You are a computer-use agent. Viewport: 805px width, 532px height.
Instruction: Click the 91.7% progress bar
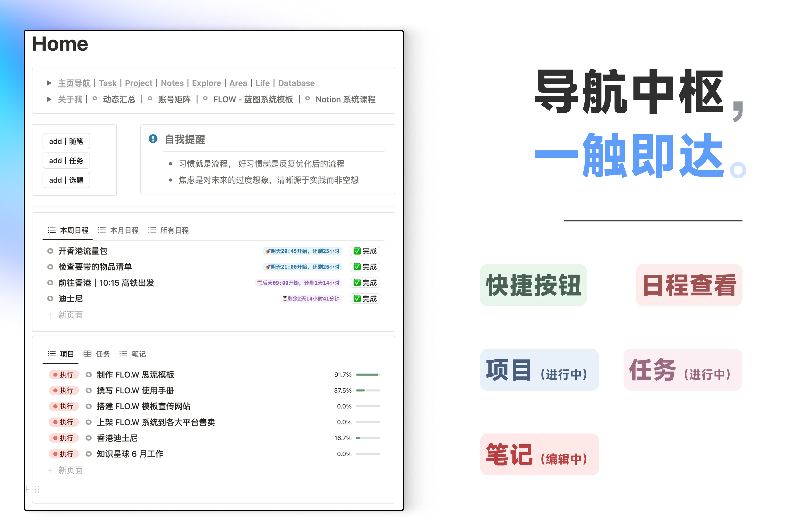[368, 375]
